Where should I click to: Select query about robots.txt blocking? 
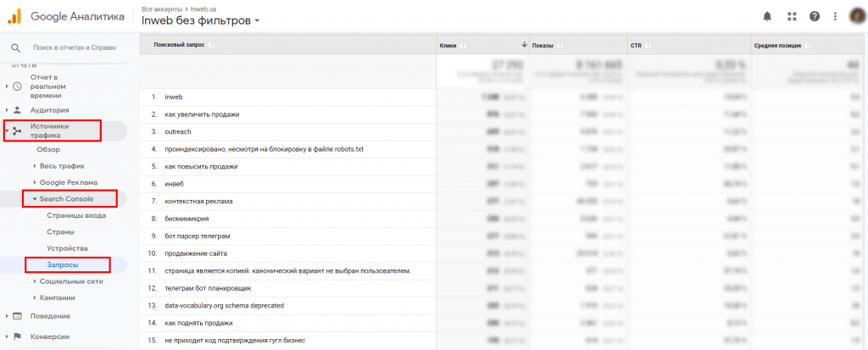pos(264,149)
